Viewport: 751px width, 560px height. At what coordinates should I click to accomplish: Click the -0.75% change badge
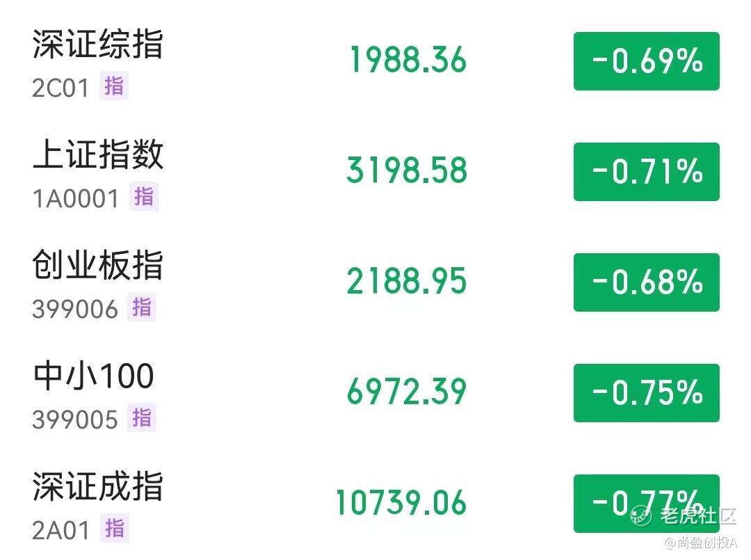pyautogui.click(x=647, y=393)
